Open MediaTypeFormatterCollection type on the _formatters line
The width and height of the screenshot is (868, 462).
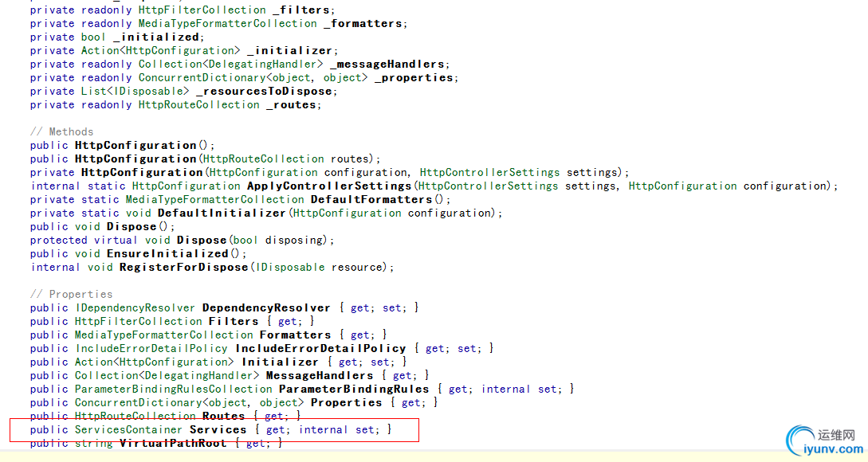227,23
